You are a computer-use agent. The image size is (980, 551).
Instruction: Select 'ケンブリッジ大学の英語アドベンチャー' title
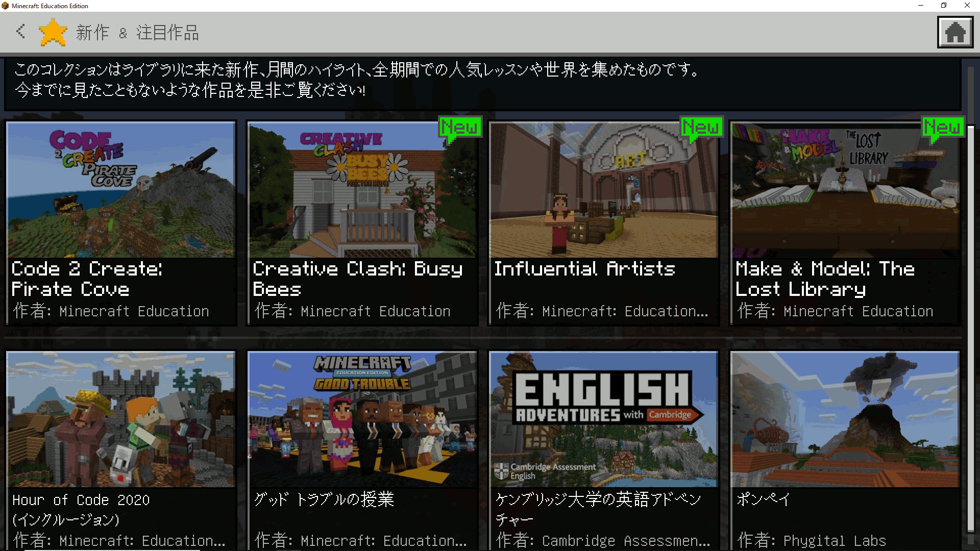[598, 509]
